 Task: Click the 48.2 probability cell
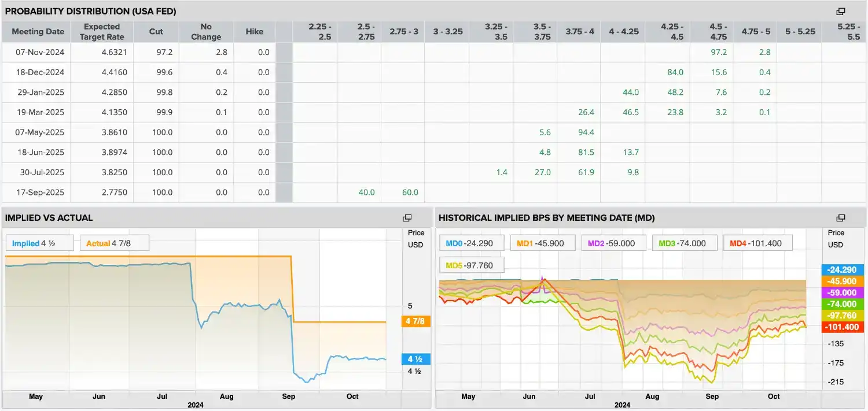coord(675,92)
